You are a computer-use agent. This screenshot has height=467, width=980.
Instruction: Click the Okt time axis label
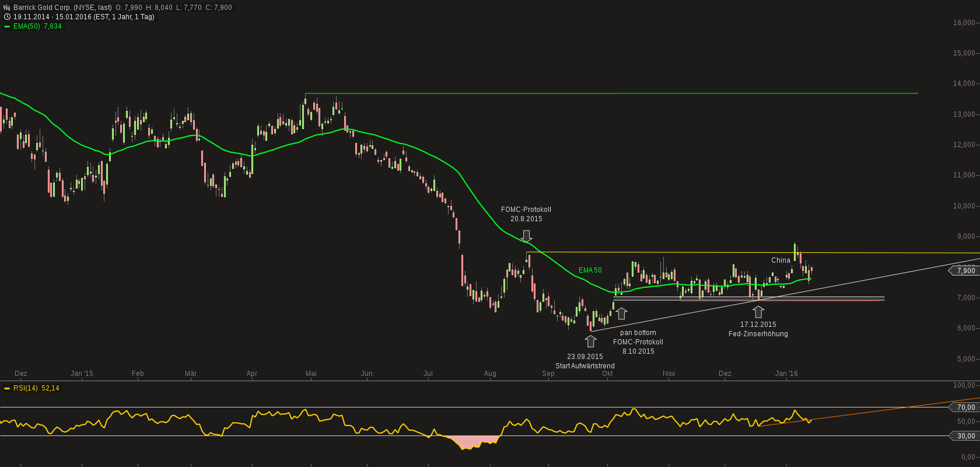607,374
